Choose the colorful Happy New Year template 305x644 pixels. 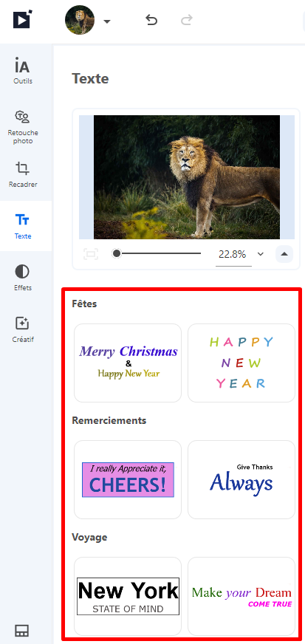click(x=241, y=363)
